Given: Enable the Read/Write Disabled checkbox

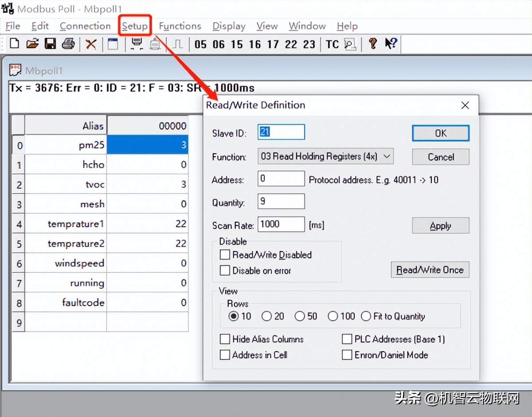Looking at the screenshot, I should [225, 255].
